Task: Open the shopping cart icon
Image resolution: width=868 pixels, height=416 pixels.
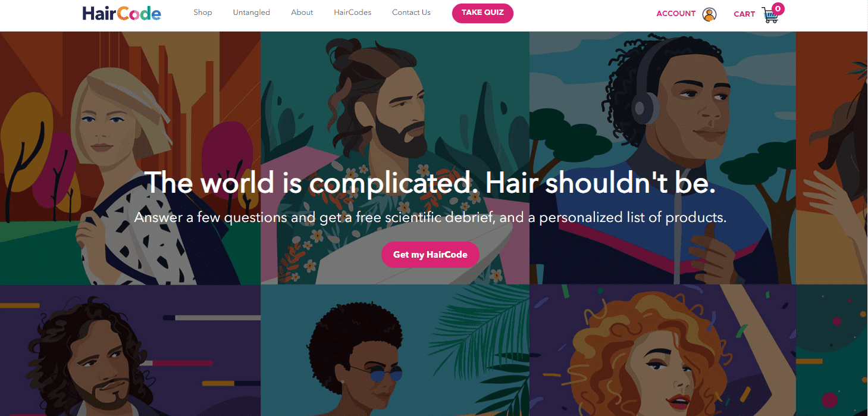Action: [x=770, y=15]
